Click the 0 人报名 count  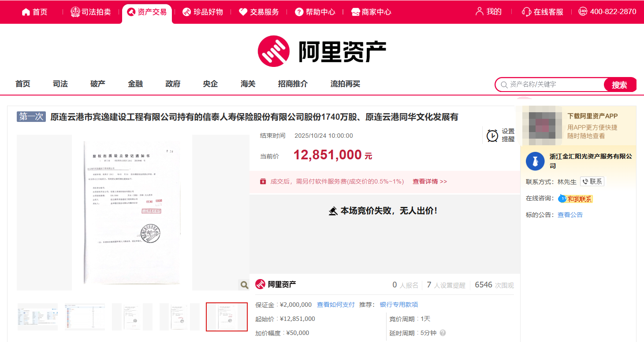405,285
